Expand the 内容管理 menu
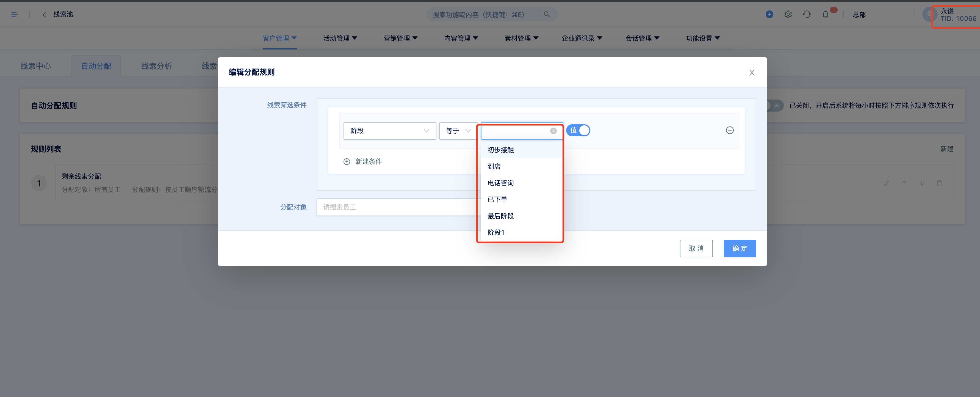 (x=461, y=38)
